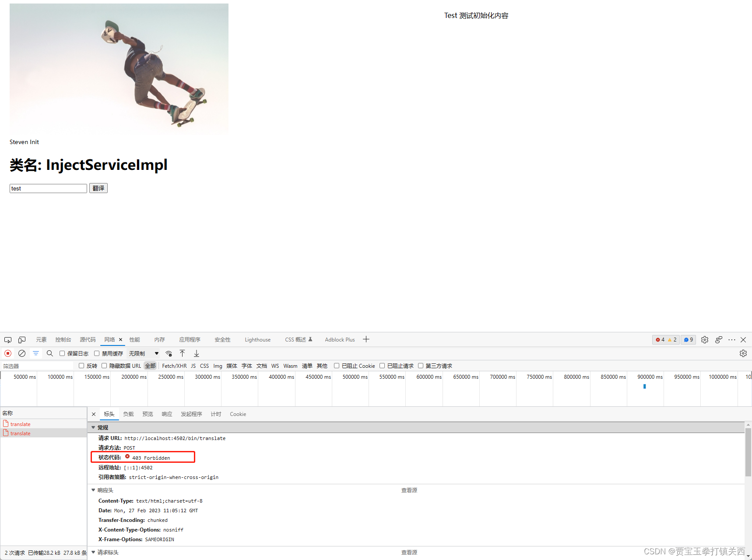Open the 性能 performance tab
This screenshot has height=560, width=752.
coord(135,340)
